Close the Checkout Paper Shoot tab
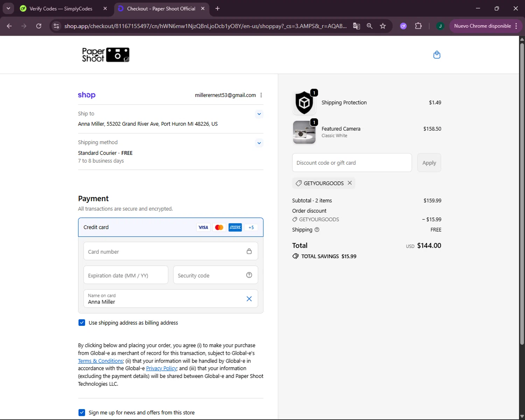Viewport: 525px width, 420px height. pos(203,8)
